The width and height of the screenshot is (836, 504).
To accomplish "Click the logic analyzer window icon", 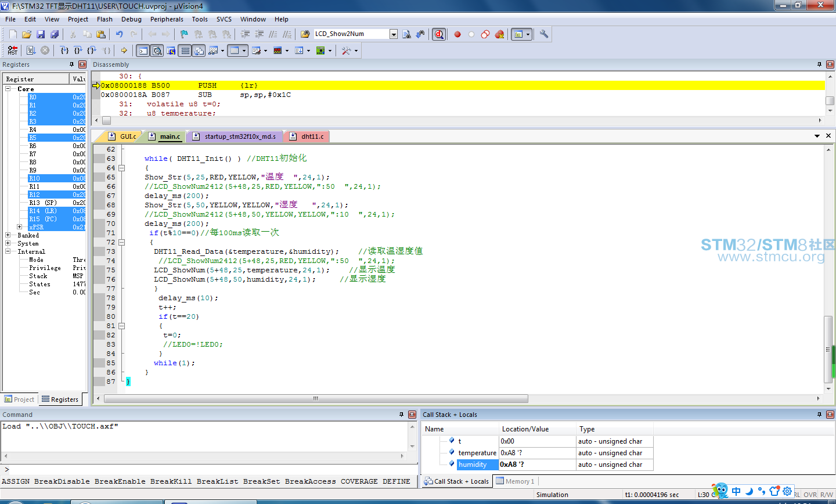I will 278,51.
